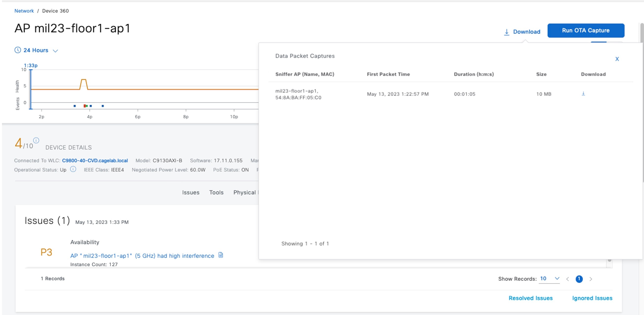Click the health score info icon
The image size is (644, 315).
tap(36, 140)
